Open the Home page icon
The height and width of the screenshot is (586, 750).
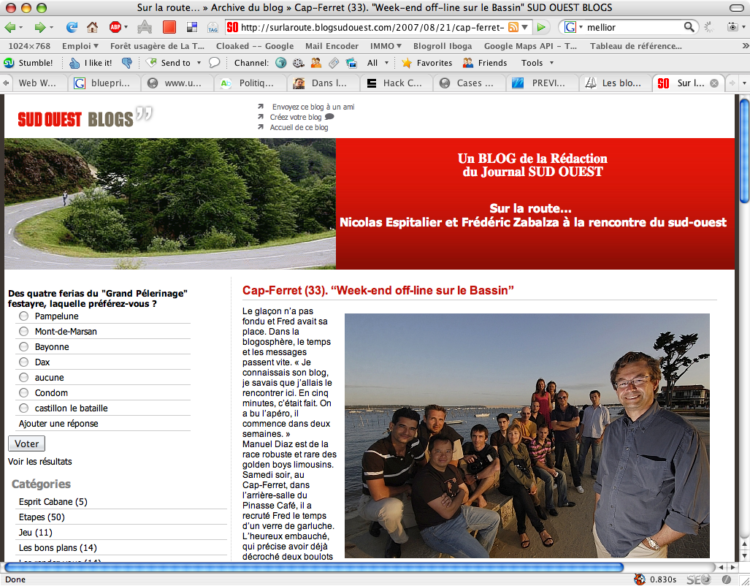point(92,27)
